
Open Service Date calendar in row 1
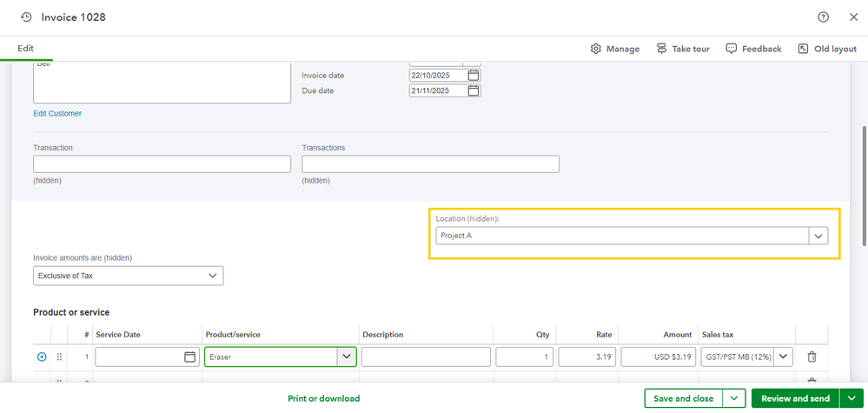[190, 357]
